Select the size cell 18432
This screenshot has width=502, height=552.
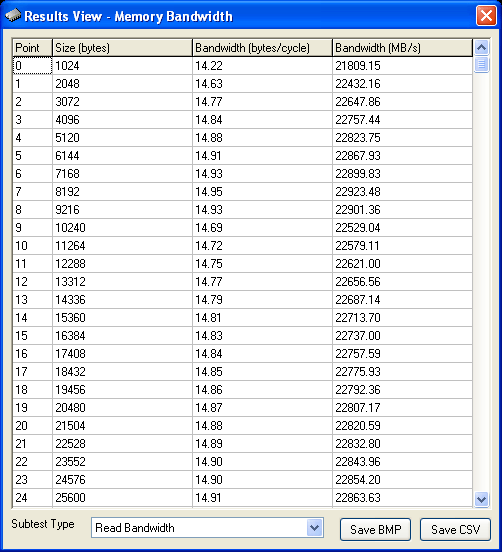[122, 372]
